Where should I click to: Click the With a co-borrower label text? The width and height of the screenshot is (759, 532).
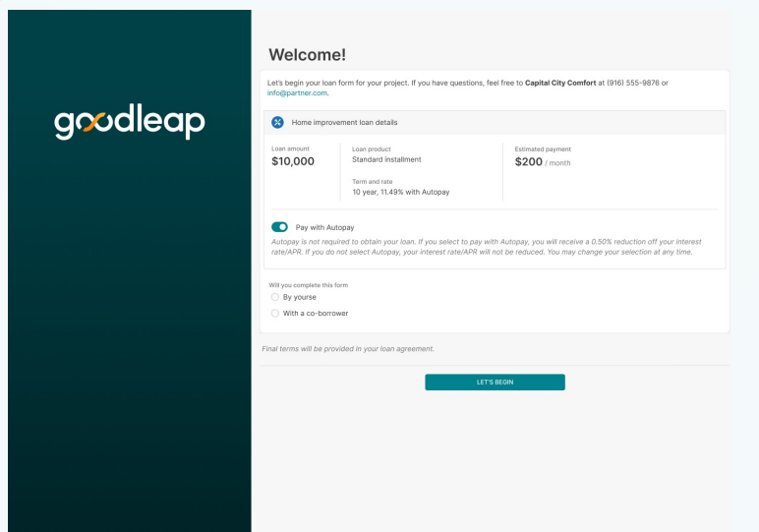point(316,313)
